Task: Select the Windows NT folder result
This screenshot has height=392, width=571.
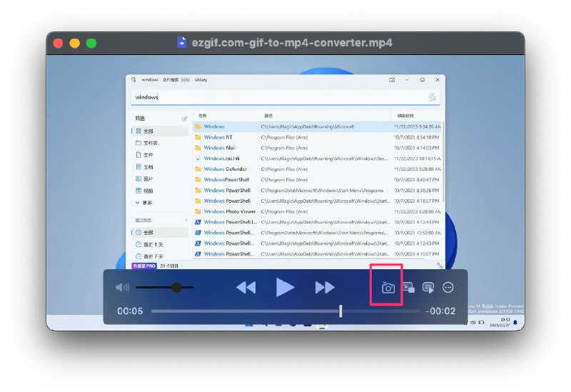Action: [x=218, y=137]
